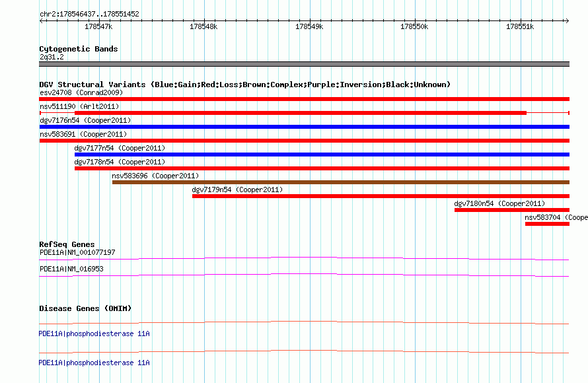Select the dgv7178n54 (Cooper2011) label

click(x=120, y=162)
